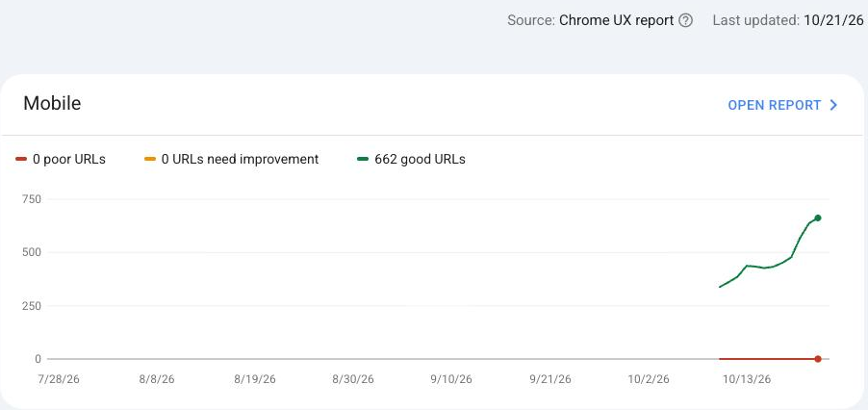Image resolution: width=868 pixels, height=410 pixels.
Task: Click the Last updated 10/21/26 date
Action: point(833,20)
